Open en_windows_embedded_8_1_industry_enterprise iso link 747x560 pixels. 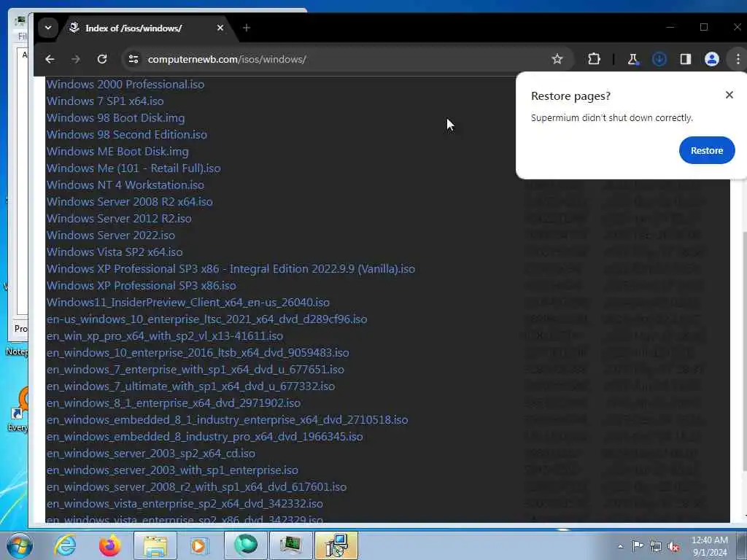click(x=228, y=419)
